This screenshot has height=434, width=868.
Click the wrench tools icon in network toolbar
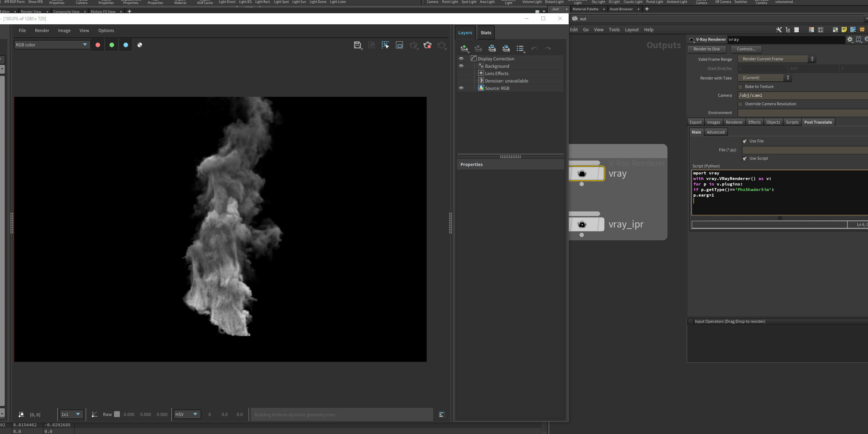779,30
